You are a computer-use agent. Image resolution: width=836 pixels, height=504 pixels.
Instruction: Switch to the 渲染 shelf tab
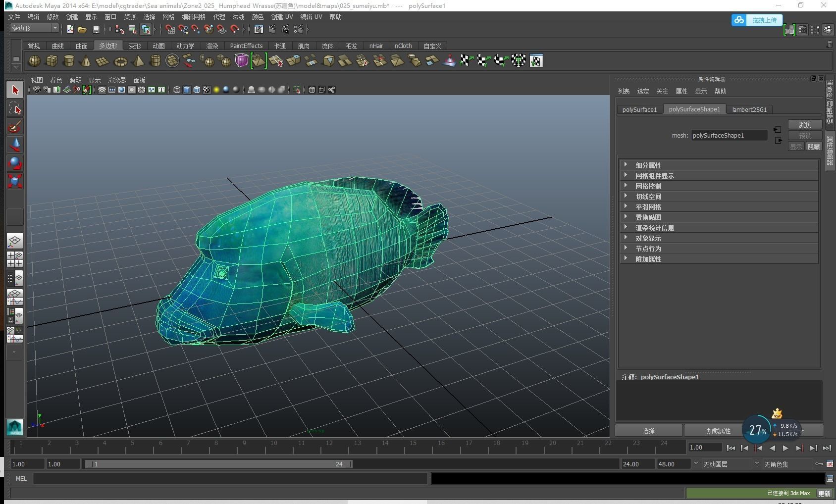tap(212, 46)
